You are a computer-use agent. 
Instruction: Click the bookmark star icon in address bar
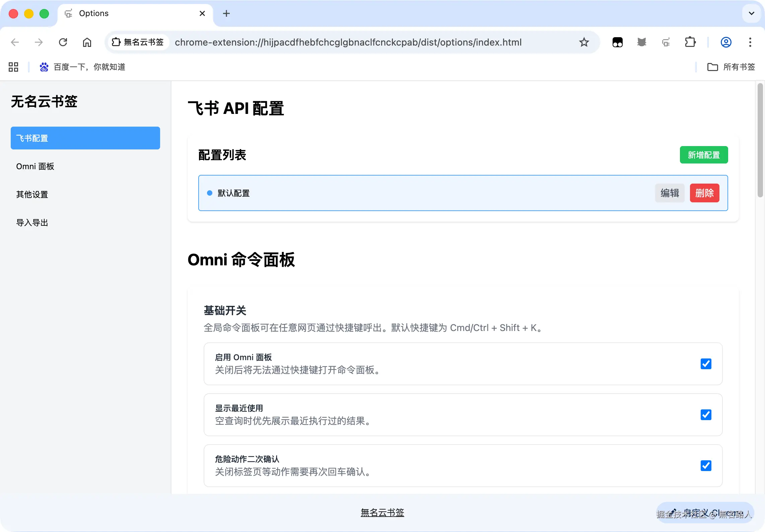click(584, 42)
